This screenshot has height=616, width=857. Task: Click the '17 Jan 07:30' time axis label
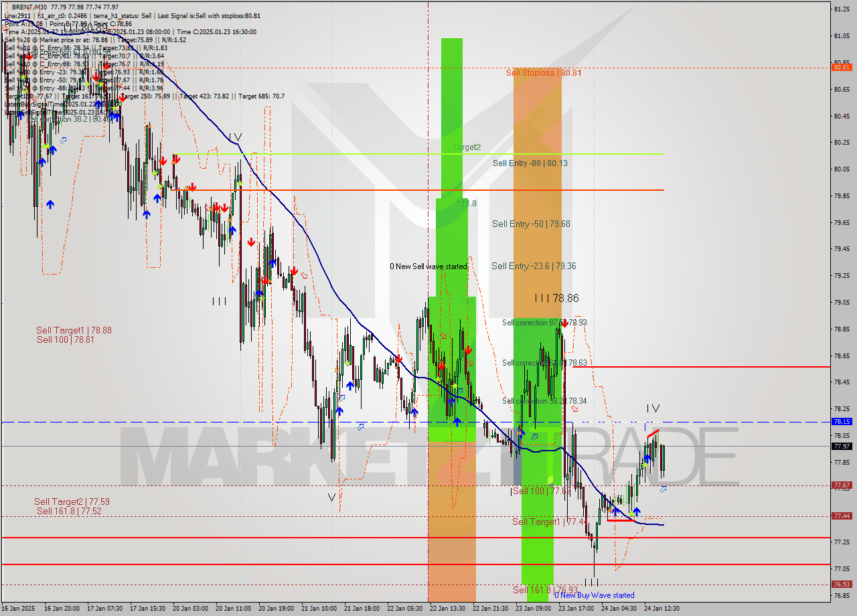tap(104, 609)
